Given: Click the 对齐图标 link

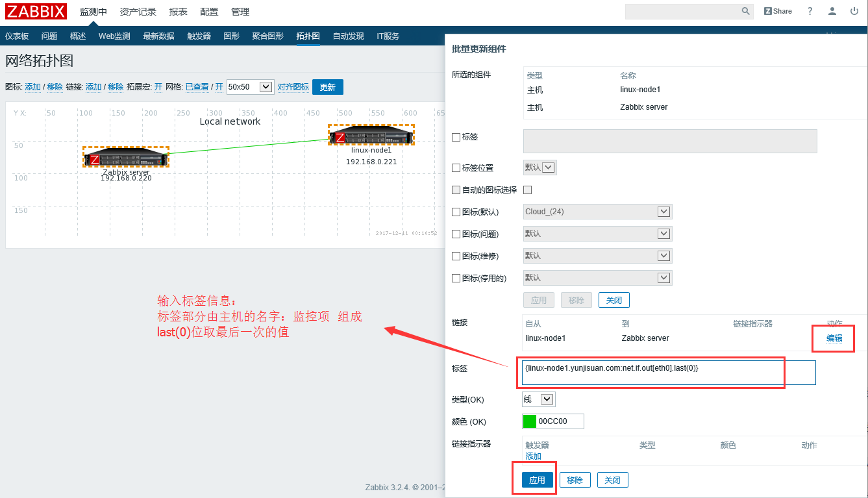Looking at the screenshot, I should [x=293, y=87].
